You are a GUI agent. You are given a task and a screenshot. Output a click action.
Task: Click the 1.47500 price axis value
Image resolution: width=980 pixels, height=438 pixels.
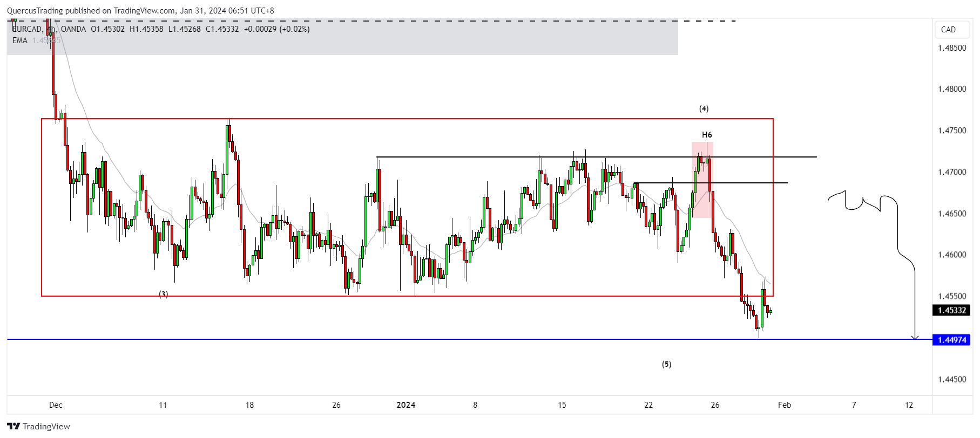point(952,131)
